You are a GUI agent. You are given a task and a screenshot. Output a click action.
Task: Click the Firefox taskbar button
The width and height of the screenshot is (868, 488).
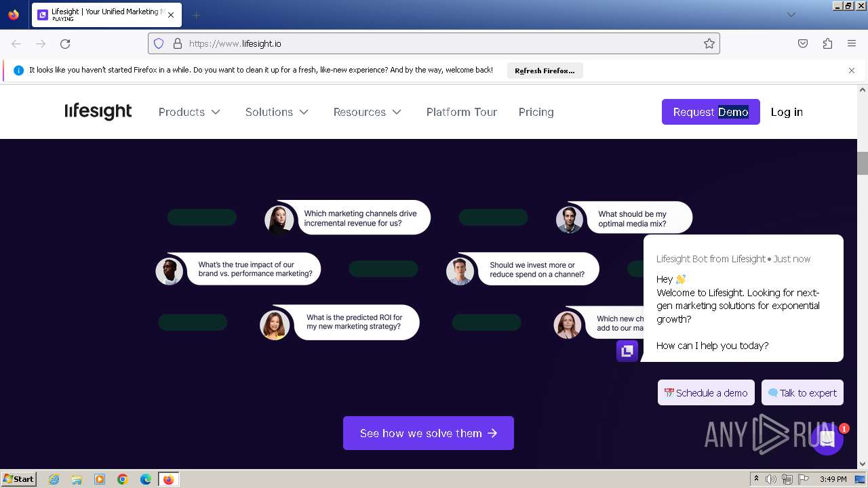click(168, 479)
